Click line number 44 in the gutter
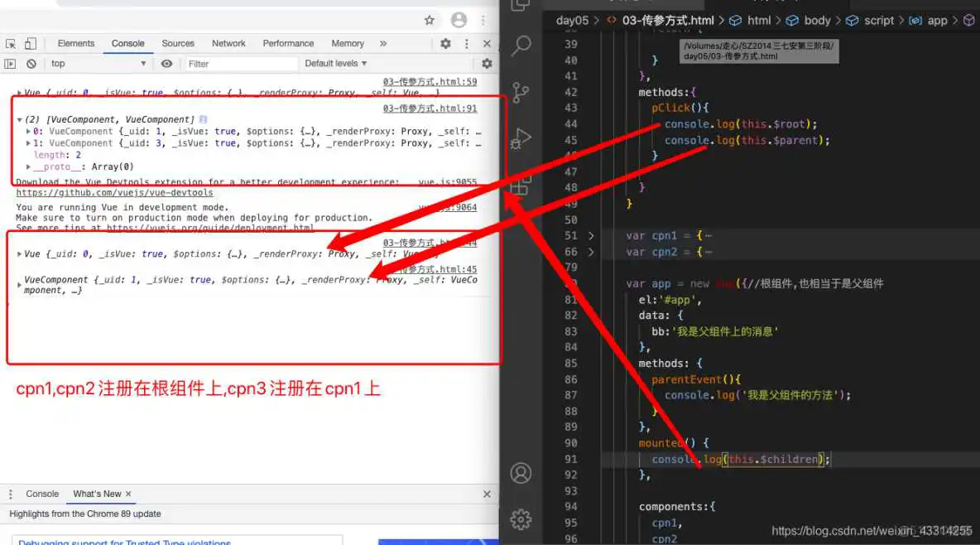This screenshot has height=545, width=980. (x=570, y=124)
